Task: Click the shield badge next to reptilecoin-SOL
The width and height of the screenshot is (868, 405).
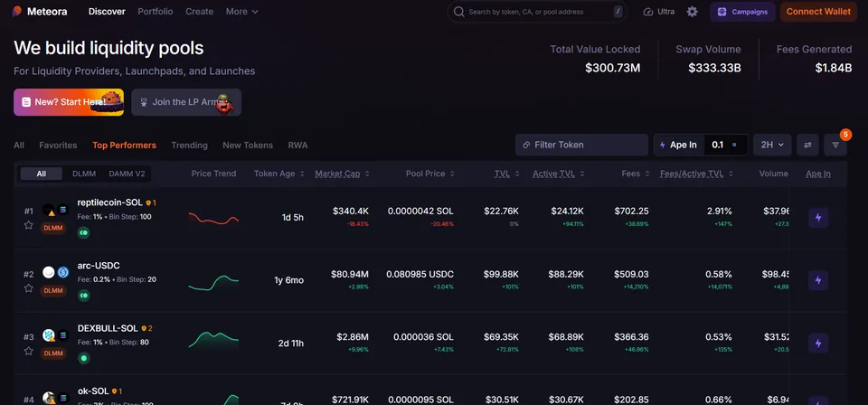Action: [151, 203]
